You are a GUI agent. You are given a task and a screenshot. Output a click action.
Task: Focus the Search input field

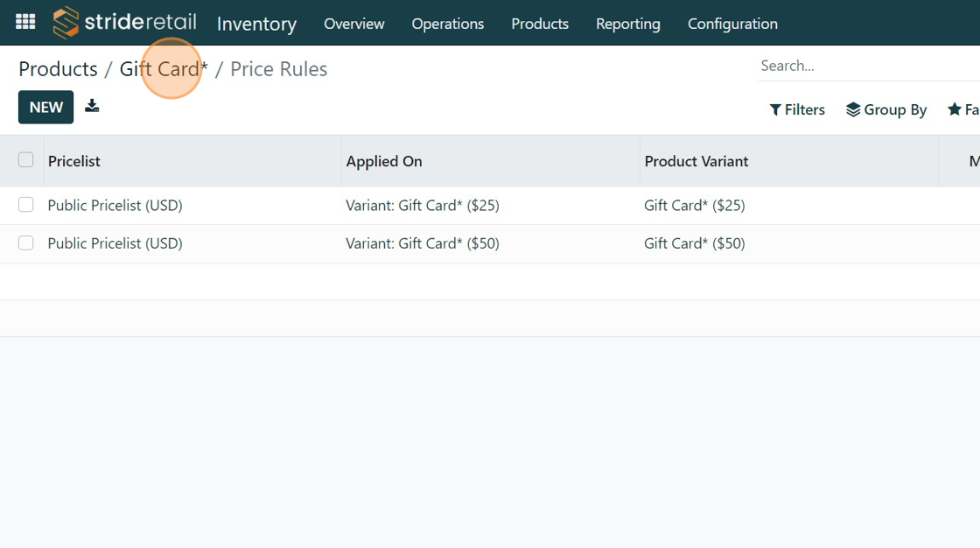click(x=866, y=66)
